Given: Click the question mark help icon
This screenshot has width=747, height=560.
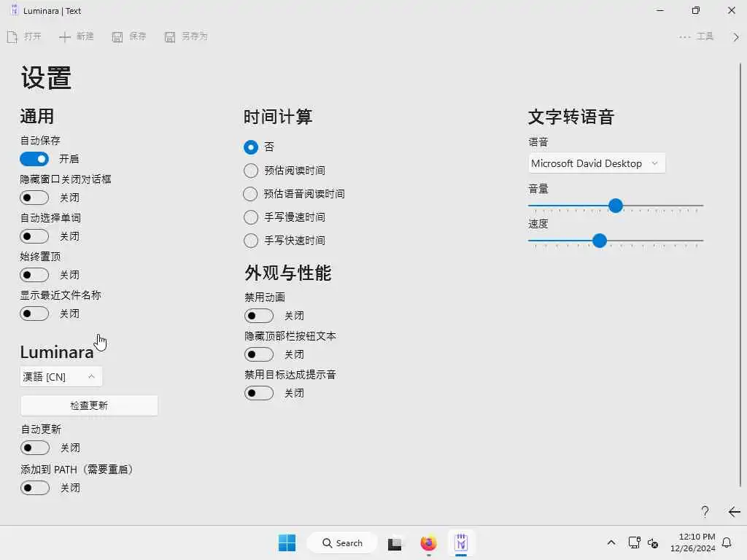Looking at the screenshot, I should click(705, 511).
